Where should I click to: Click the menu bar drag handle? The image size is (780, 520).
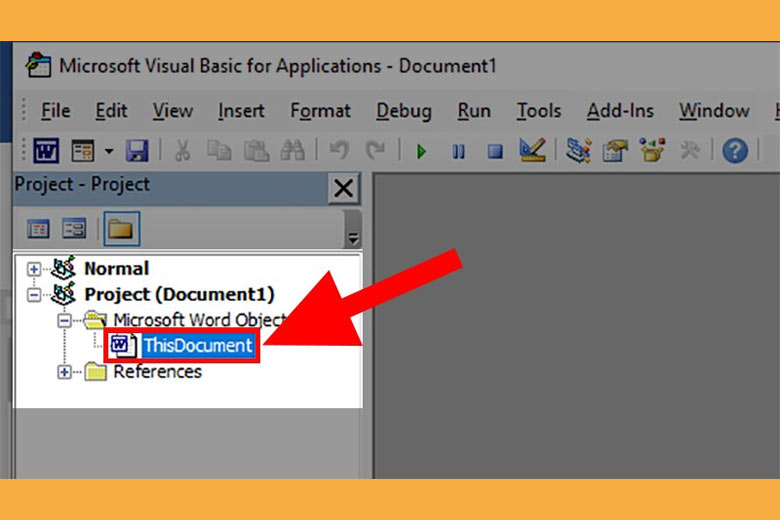(23, 110)
